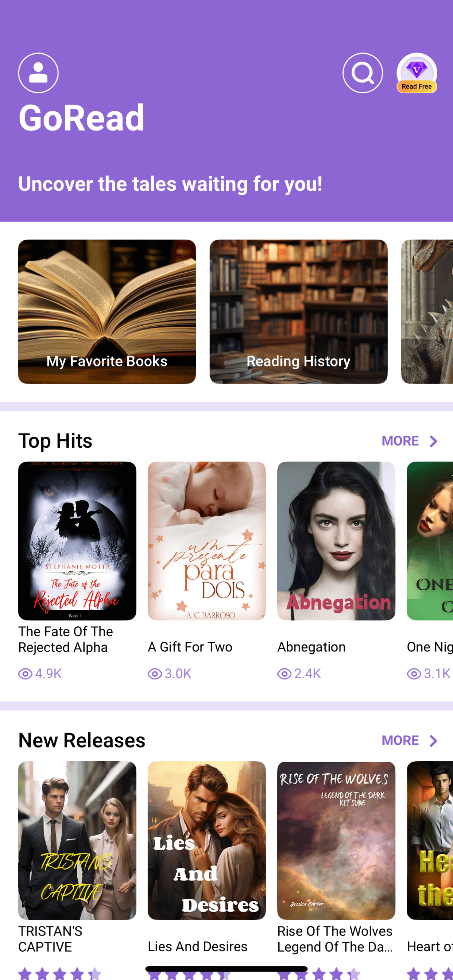The height and width of the screenshot is (980, 453).
Task: Open MORE next to New Releases
Action: (x=400, y=741)
